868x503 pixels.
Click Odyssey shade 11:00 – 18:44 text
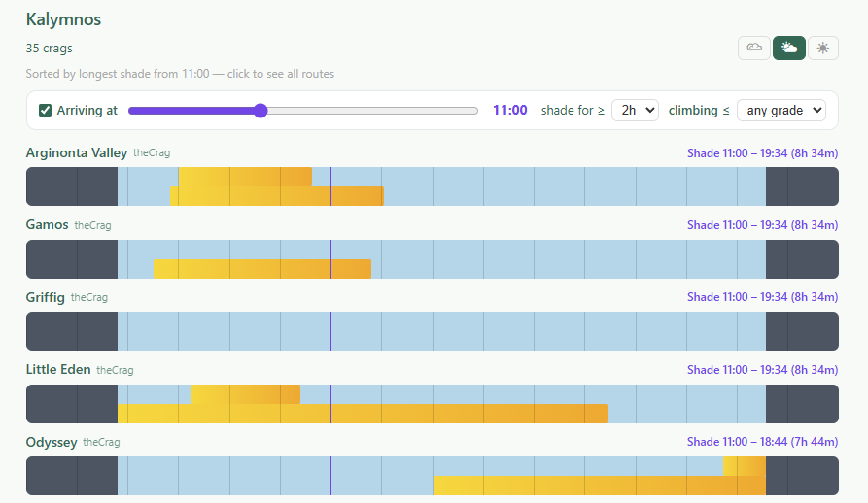coord(762,442)
